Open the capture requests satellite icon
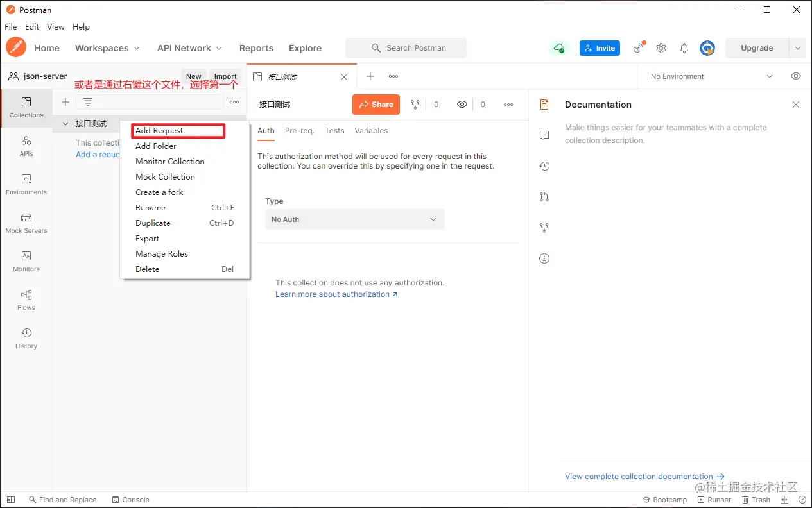Image resolution: width=812 pixels, height=508 pixels. click(x=639, y=48)
